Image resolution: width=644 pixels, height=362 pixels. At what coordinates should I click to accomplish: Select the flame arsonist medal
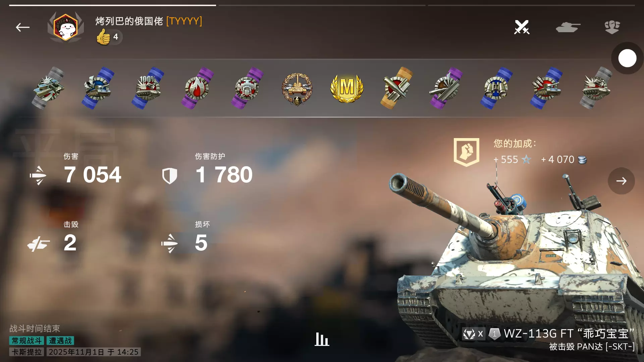(197, 88)
